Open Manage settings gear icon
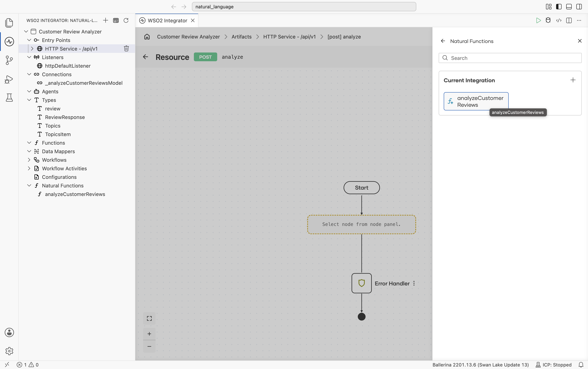 point(9,351)
